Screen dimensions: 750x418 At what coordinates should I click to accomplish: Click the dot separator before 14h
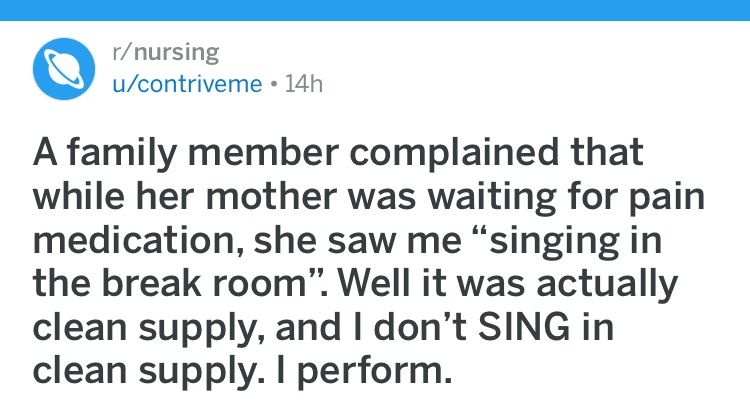[x=274, y=84]
